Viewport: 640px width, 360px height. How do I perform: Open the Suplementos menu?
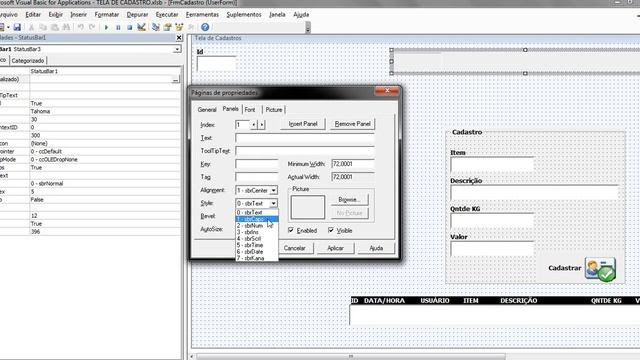244,15
